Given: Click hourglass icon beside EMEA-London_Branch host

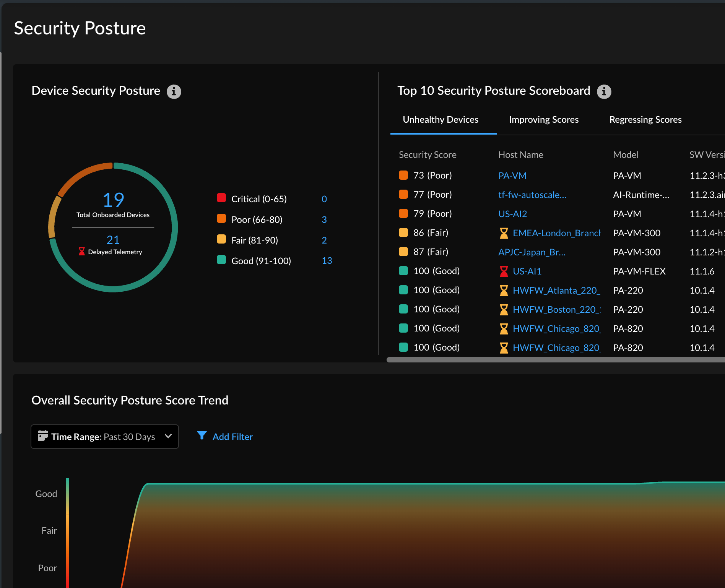Looking at the screenshot, I should pos(504,233).
